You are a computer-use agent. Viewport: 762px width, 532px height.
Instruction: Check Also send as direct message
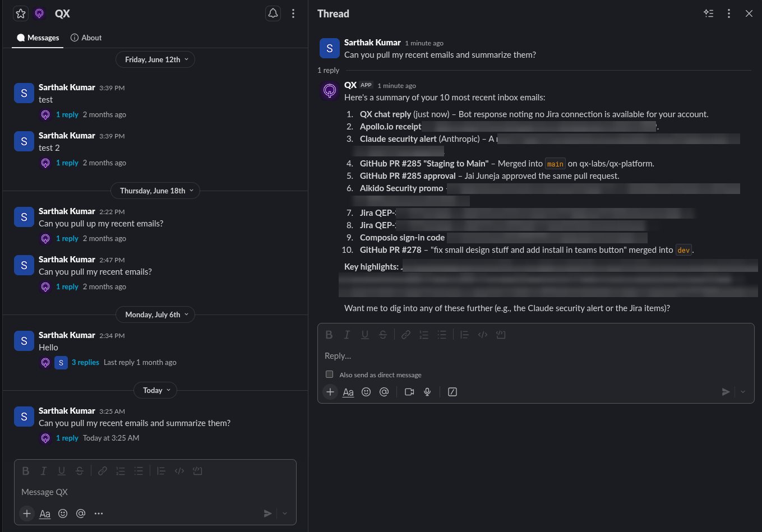pyautogui.click(x=329, y=374)
